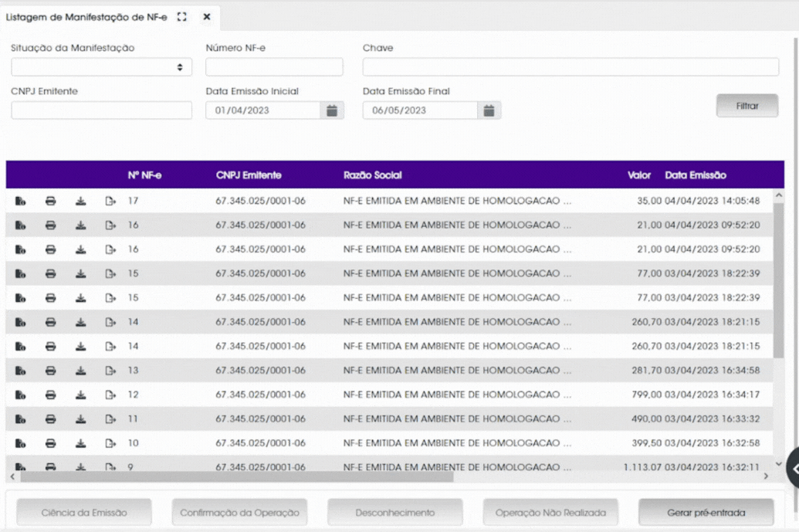The image size is (799, 532).
Task: Print NF-e 13 using the printer icon
Action: tap(50, 371)
